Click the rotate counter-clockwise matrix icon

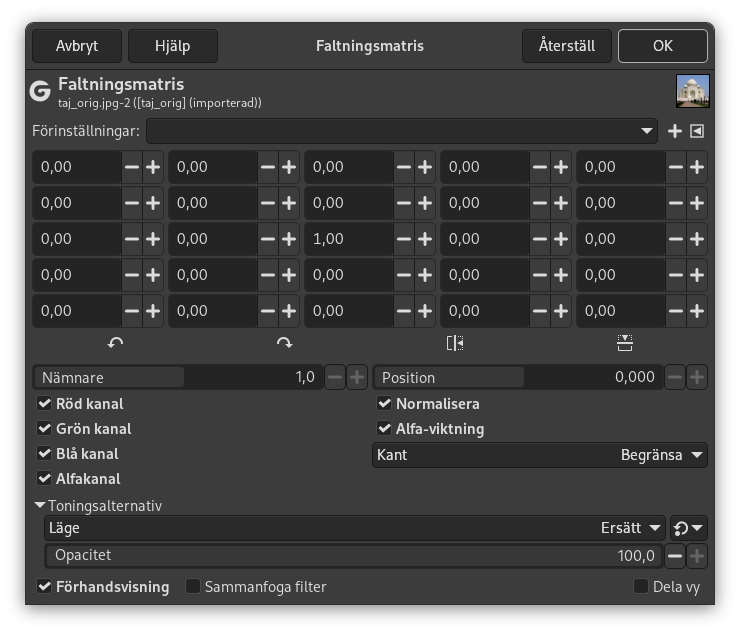coord(115,343)
